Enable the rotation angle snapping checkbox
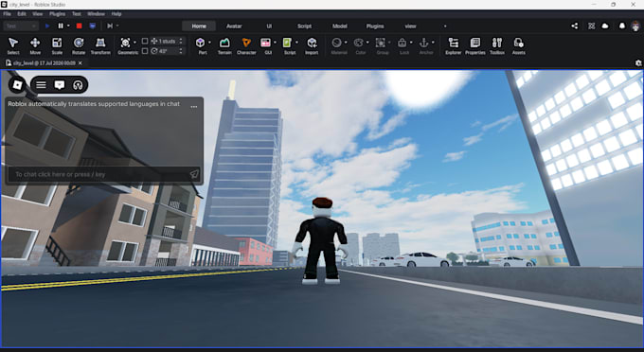This screenshot has height=352, width=644. click(x=145, y=51)
